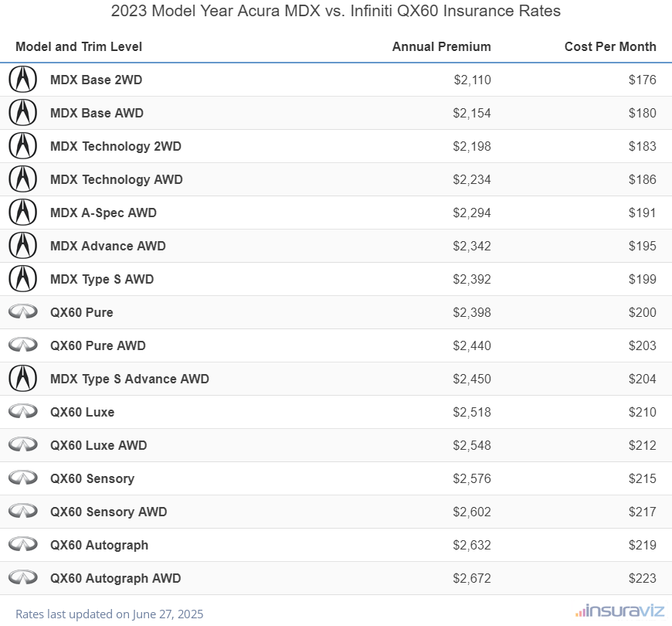Select the 'MDX Type S Advance AWD' trim name
The image size is (672, 626).
130,379
